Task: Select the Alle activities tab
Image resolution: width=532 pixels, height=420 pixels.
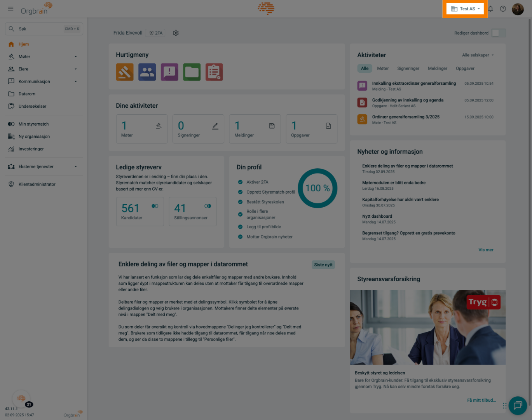Action: click(365, 68)
